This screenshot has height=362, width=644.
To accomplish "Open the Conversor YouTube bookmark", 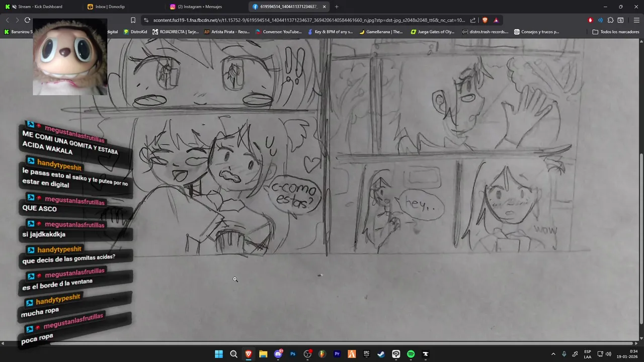I will [279, 32].
